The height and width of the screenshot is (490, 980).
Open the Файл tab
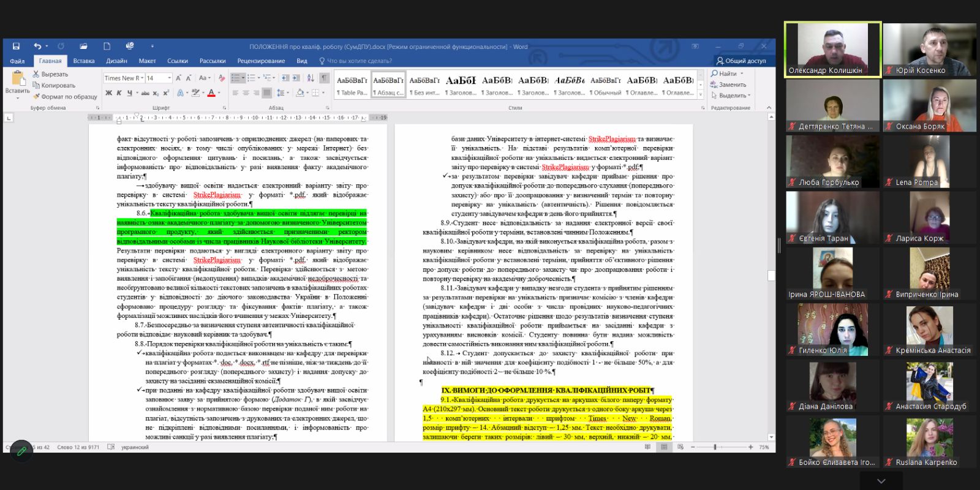(17, 61)
